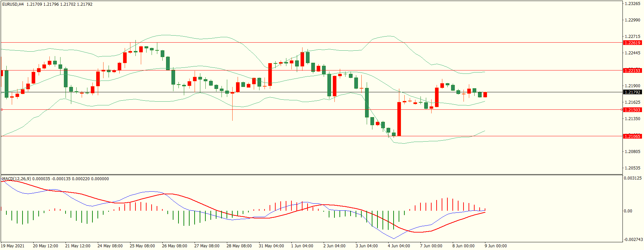The image size is (644, 250).
Task: Click the EURUSD,H4 chart title label
Action: (x=13, y=4)
